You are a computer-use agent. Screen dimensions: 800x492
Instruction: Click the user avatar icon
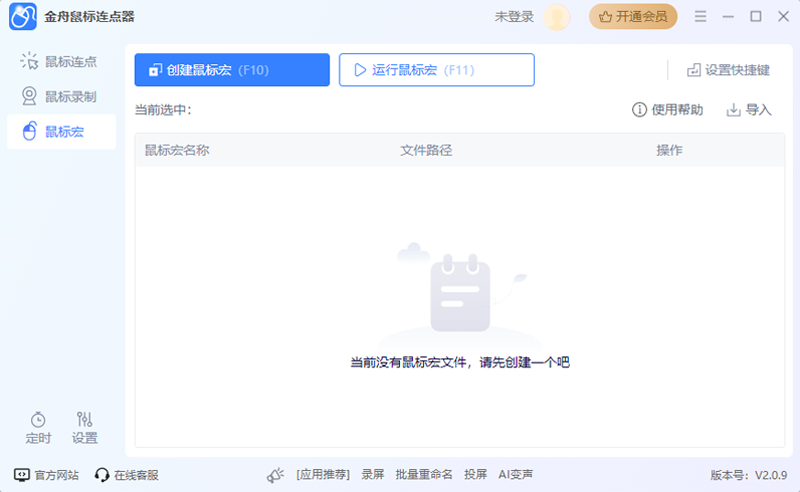pyautogui.click(x=557, y=17)
